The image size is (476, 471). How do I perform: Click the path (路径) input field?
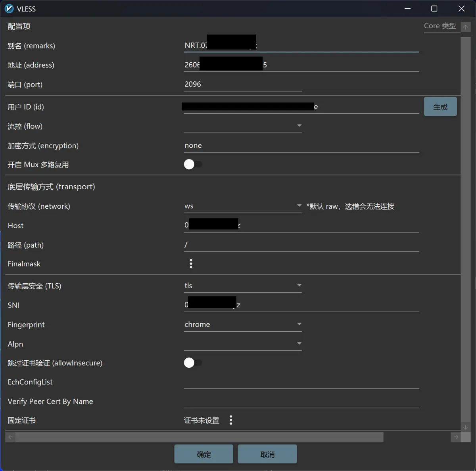301,245
